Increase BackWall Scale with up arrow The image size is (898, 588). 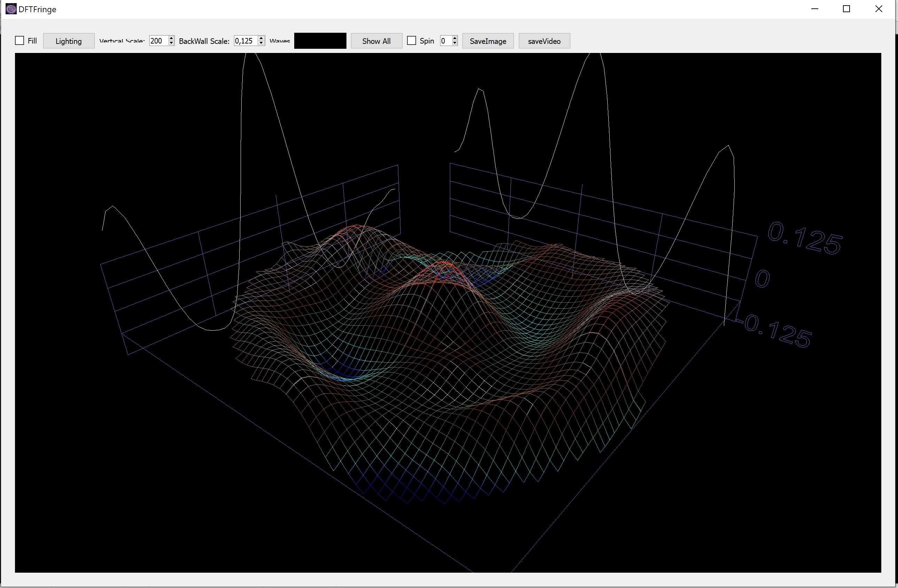click(261, 38)
